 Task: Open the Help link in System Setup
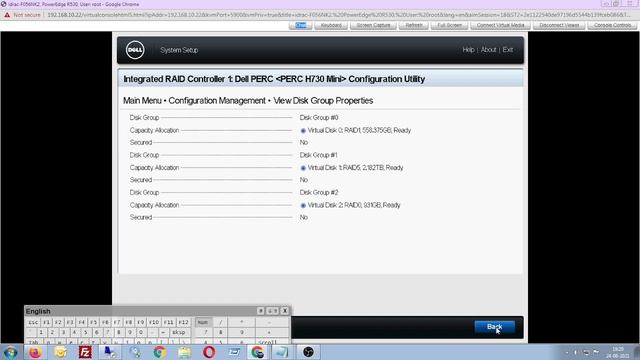pyautogui.click(x=468, y=50)
